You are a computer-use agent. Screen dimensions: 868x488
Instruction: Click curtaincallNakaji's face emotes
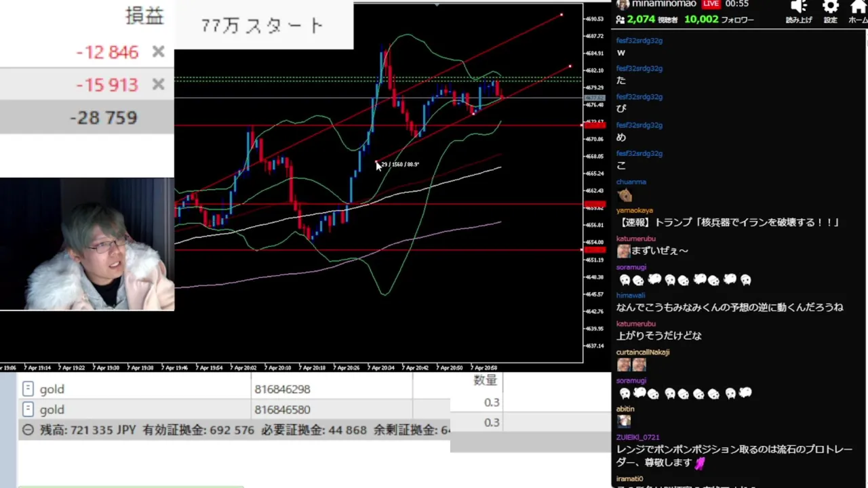[631, 365]
